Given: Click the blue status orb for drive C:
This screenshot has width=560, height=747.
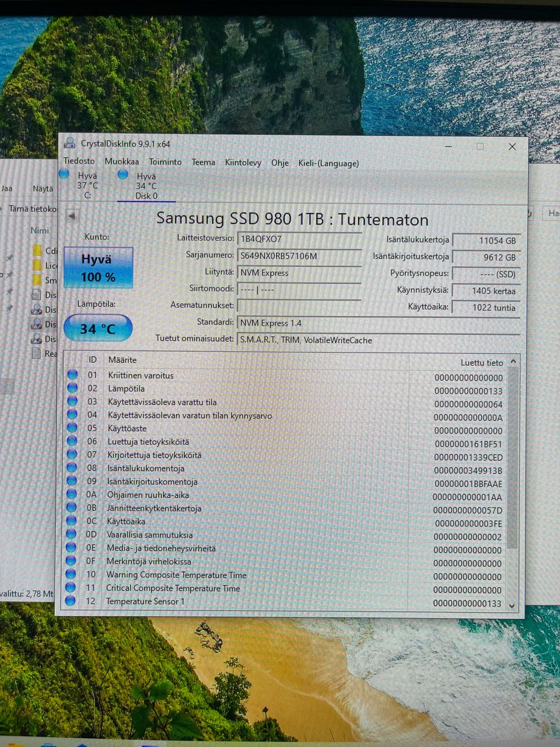Looking at the screenshot, I should click(x=65, y=174).
